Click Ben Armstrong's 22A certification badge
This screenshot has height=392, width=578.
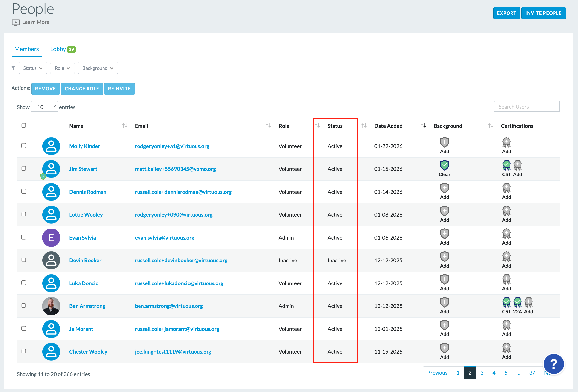[517, 302]
